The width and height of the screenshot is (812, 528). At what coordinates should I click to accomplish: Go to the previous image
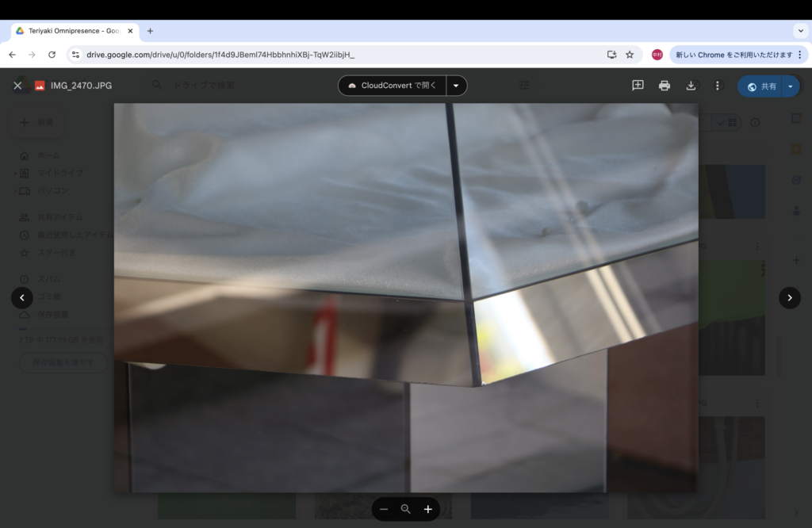click(x=22, y=297)
